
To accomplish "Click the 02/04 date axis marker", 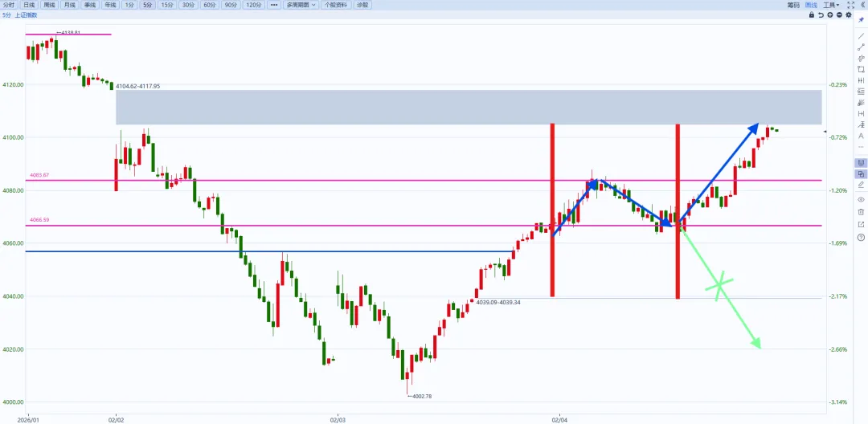I will 559,420.
